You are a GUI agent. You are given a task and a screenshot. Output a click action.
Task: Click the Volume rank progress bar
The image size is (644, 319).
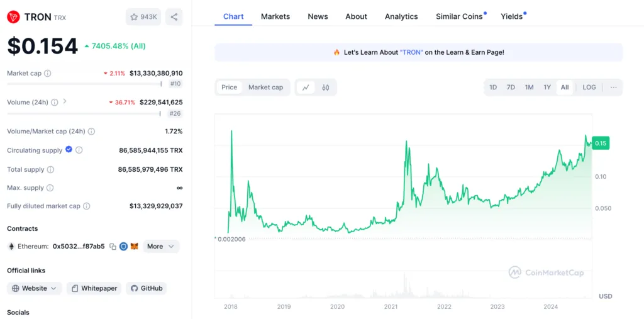point(84,113)
